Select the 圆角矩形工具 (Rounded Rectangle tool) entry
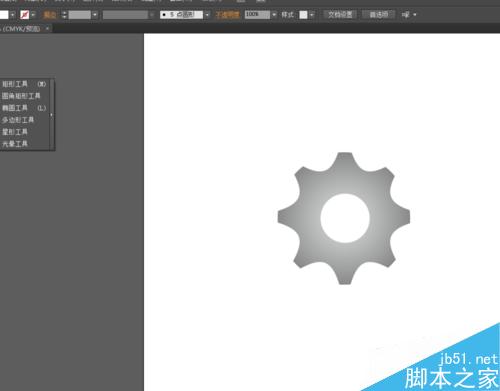 point(25,96)
